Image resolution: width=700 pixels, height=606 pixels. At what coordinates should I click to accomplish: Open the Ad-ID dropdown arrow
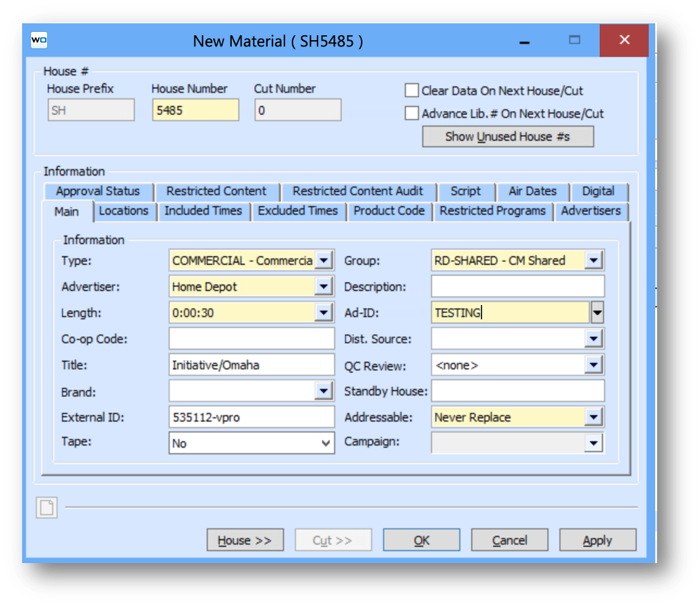tap(598, 313)
